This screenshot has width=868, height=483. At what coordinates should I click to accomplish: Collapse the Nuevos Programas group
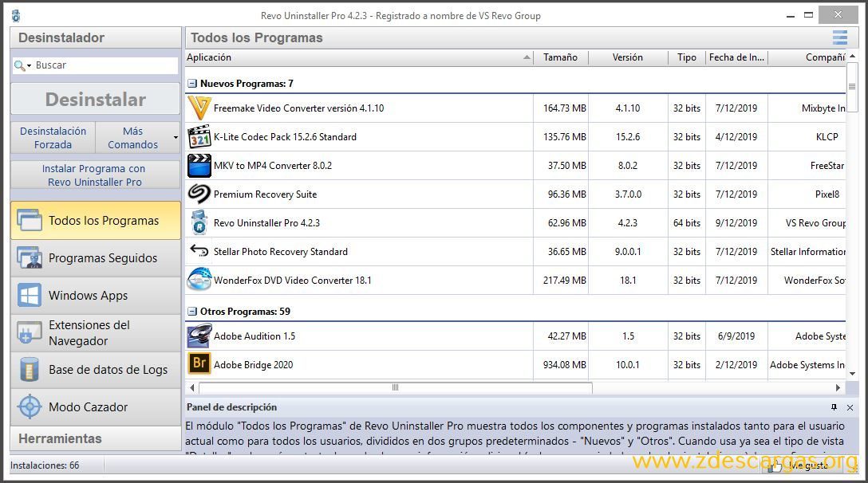click(x=192, y=84)
